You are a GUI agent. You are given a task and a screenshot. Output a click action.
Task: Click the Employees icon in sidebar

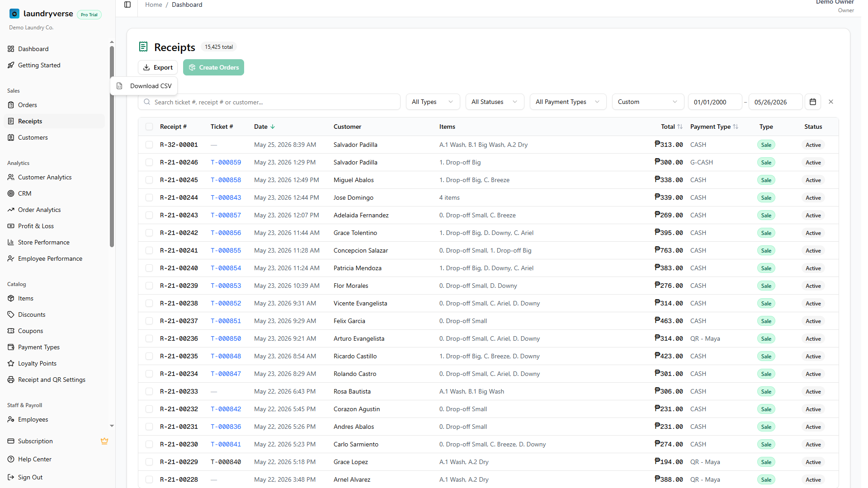click(x=11, y=419)
